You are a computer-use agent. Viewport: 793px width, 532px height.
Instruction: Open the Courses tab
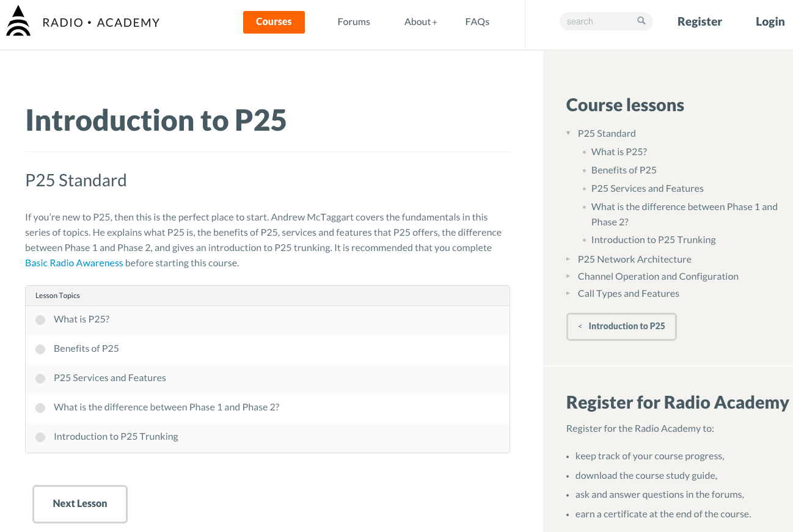[x=274, y=21]
